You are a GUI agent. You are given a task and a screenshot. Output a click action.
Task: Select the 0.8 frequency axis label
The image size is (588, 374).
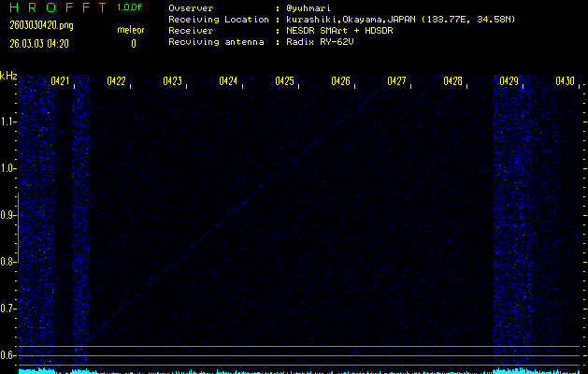pyautogui.click(x=7, y=262)
